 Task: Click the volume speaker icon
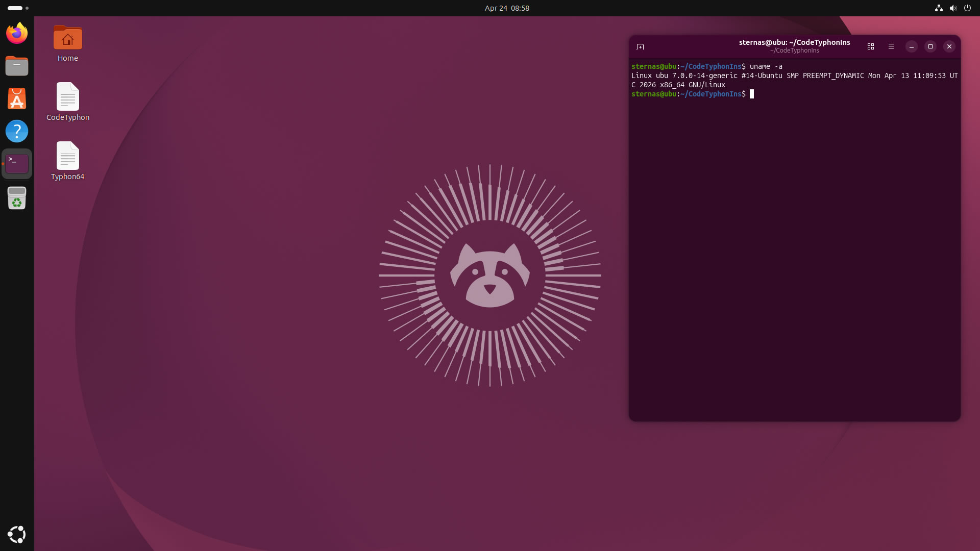tap(952, 8)
